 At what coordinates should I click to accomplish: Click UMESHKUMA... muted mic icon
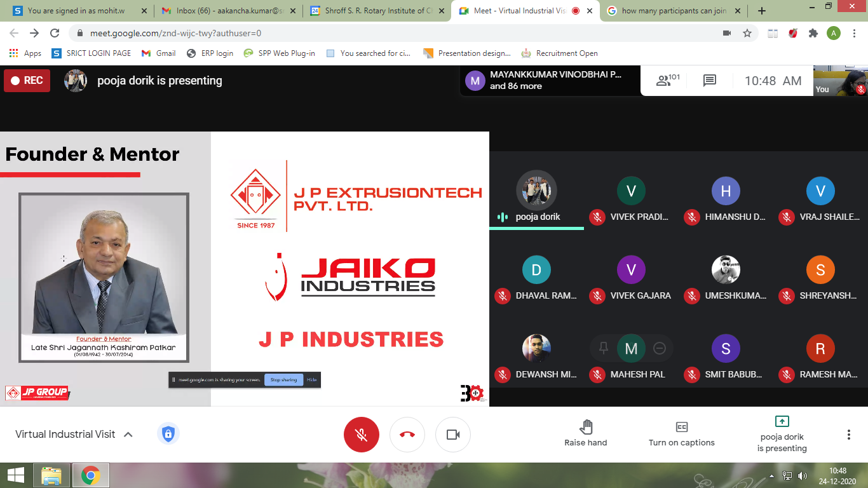click(x=691, y=296)
